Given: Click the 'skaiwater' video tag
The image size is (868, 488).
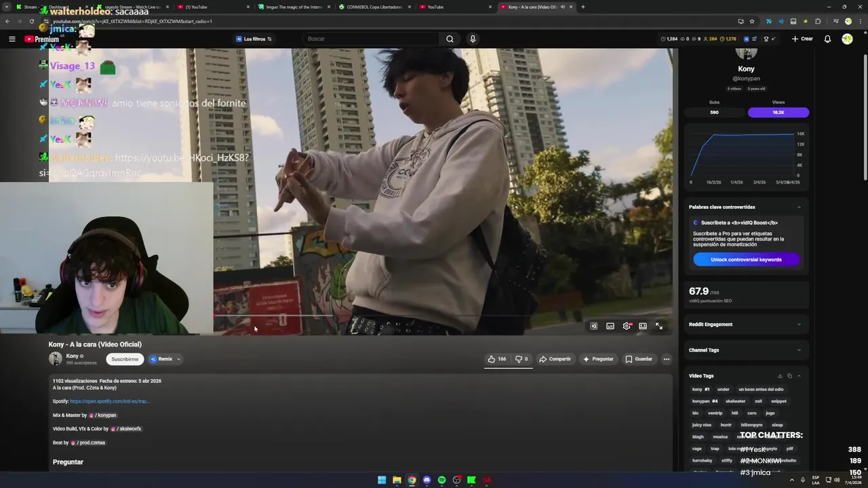Looking at the screenshot, I should pos(735,401).
